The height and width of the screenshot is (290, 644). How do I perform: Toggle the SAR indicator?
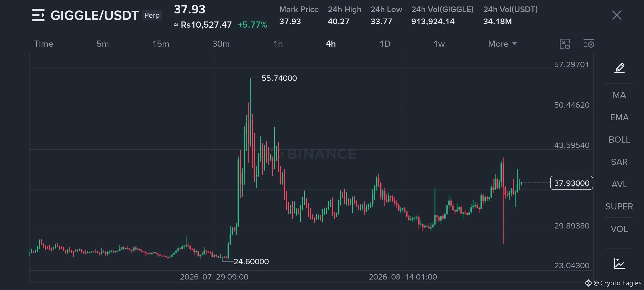(x=619, y=162)
